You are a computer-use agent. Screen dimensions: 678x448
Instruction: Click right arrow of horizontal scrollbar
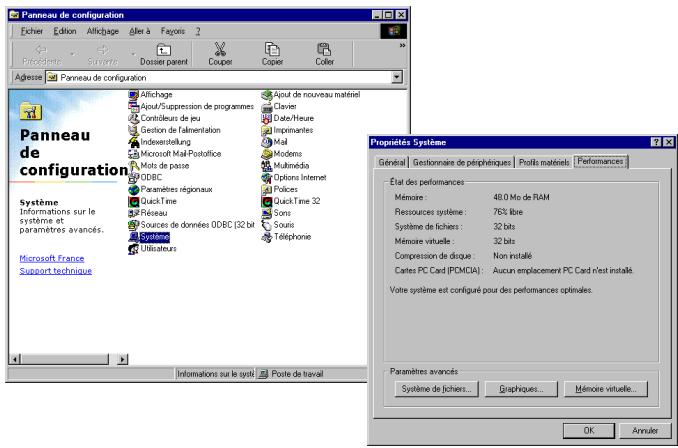click(x=123, y=359)
